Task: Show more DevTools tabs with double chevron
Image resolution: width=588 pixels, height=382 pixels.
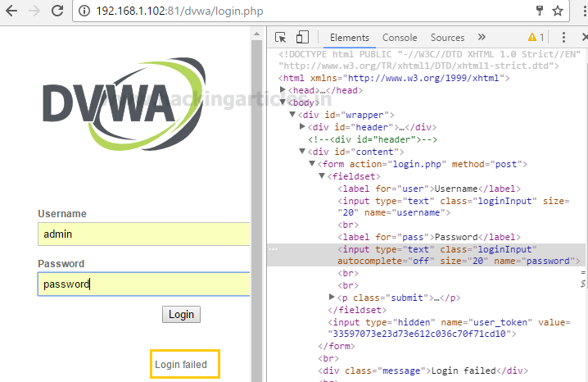Action: [x=482, y=37]
